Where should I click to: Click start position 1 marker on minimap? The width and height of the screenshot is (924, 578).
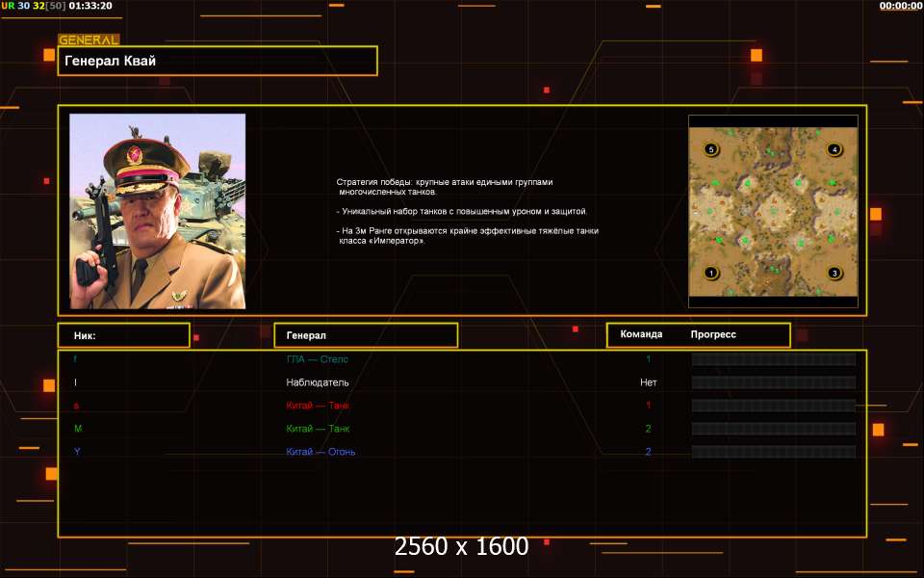pyautogui.click(x=711, y=273)
